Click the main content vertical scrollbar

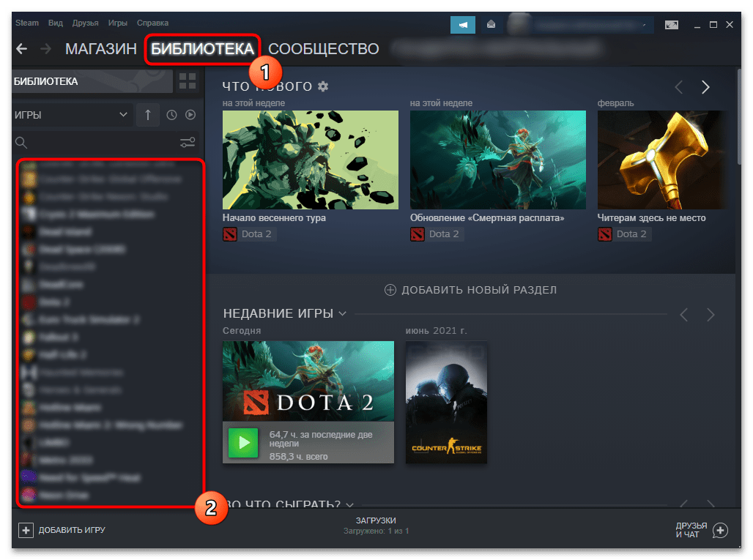point(739,118)
